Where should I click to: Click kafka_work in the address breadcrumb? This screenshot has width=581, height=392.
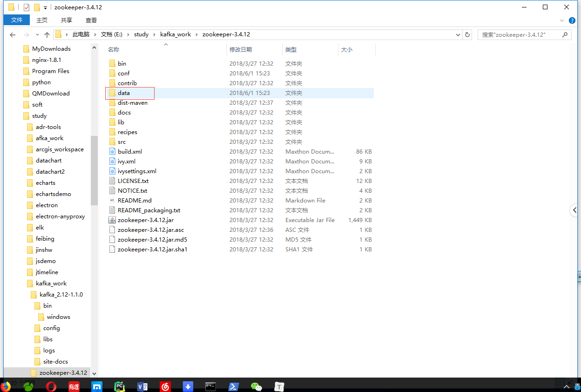click(176, 34)
